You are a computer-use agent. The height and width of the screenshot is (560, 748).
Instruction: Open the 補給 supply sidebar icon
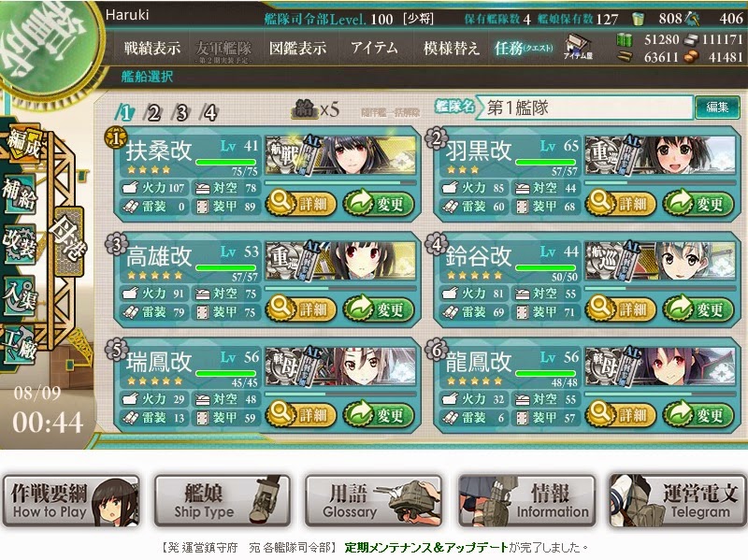click(20, 194)
